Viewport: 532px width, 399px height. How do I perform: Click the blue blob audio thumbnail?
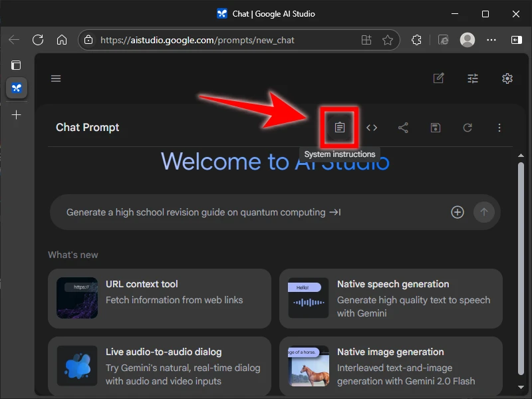[x=77, y=366]
